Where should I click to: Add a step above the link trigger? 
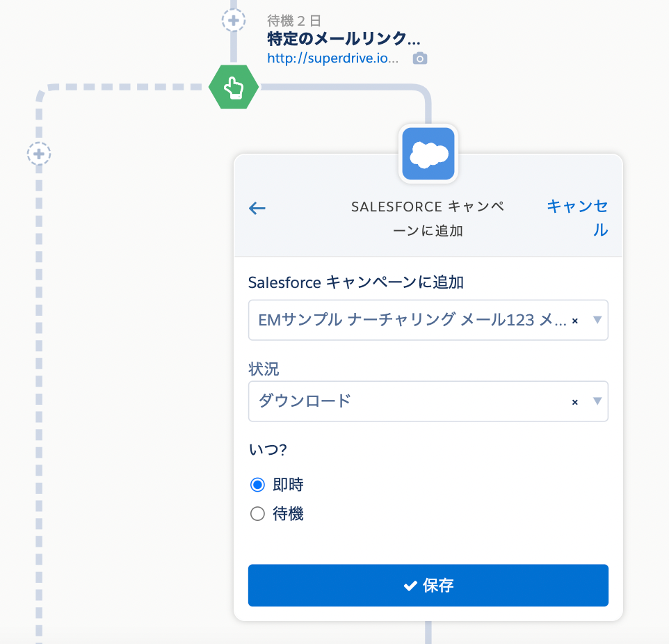tap(234, 20)
